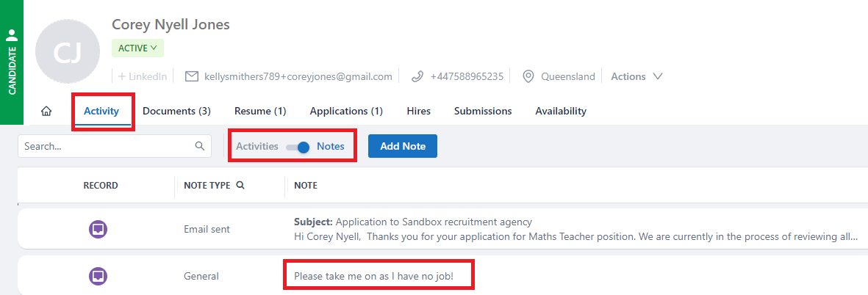Toggle the Activities/Notes switch
The image size is (868, 295).
point(297,147)
